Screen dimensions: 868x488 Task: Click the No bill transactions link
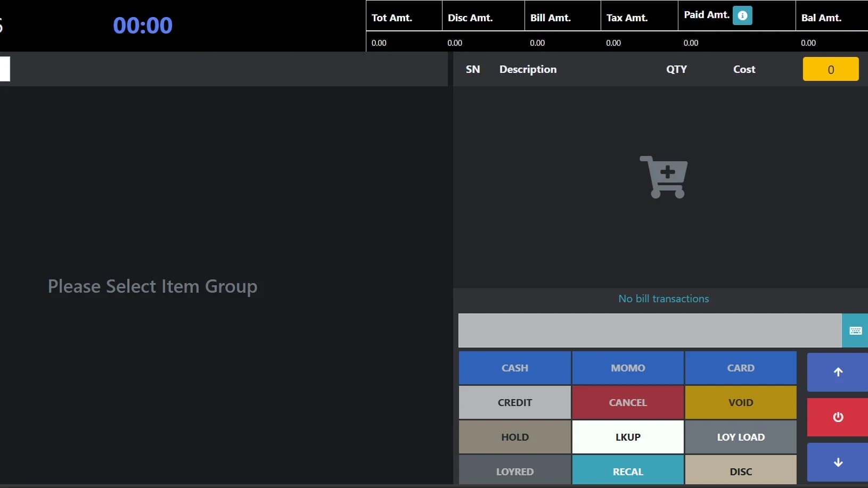click(663, 299)
